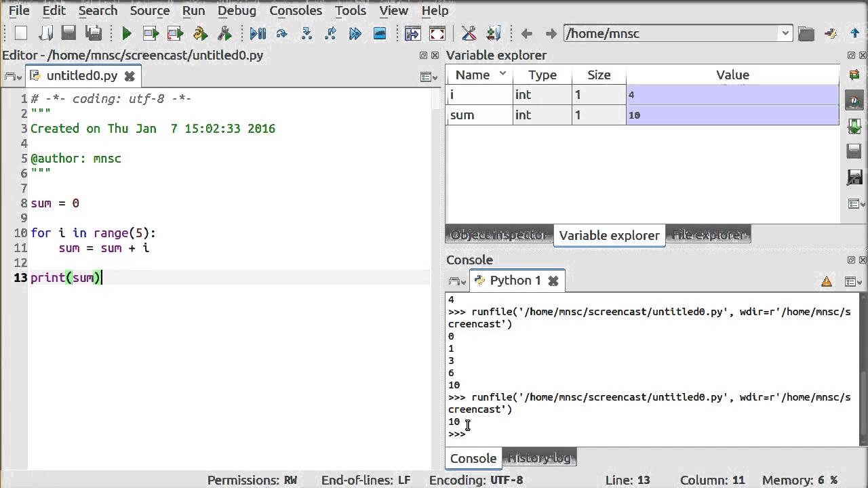Close the untitled0.py editor tab

130,76
